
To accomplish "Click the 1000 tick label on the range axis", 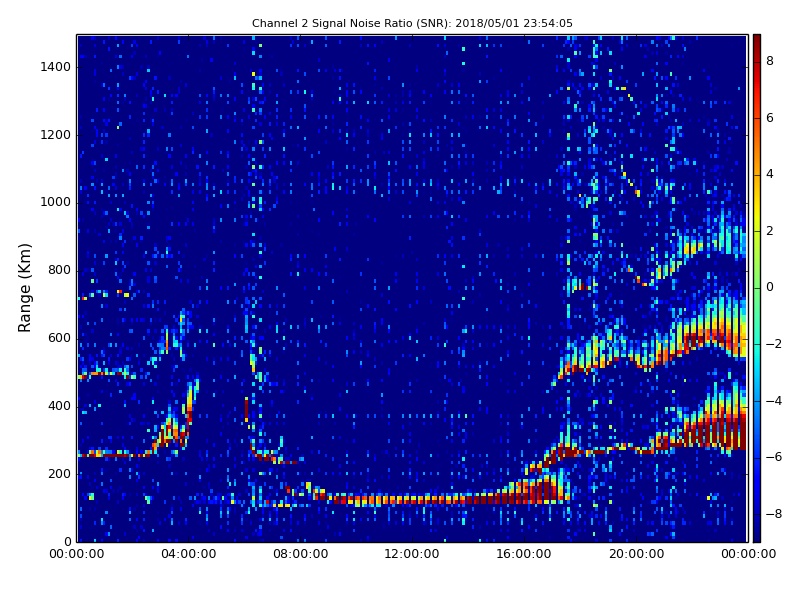I will [x=56, y=203].
